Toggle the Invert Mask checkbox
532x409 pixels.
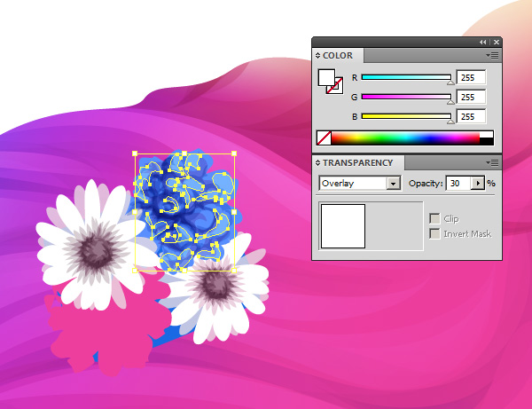[x=434, y=233]
